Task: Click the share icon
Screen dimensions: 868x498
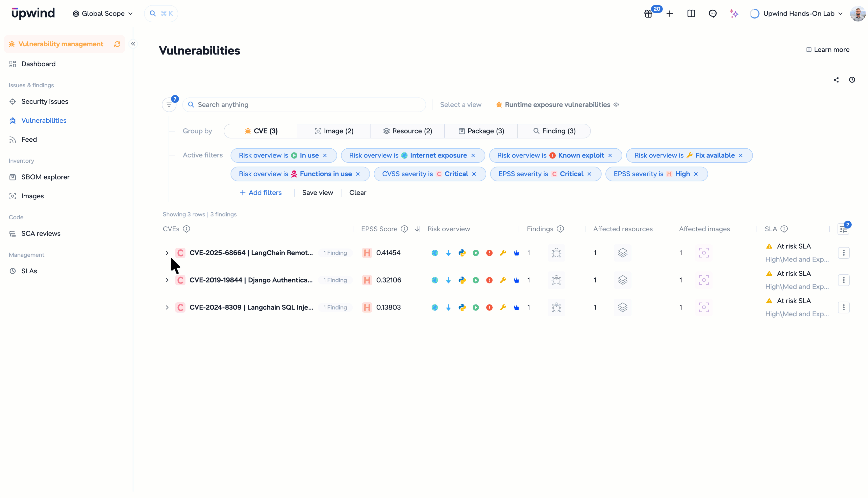Action: point(836,80)
